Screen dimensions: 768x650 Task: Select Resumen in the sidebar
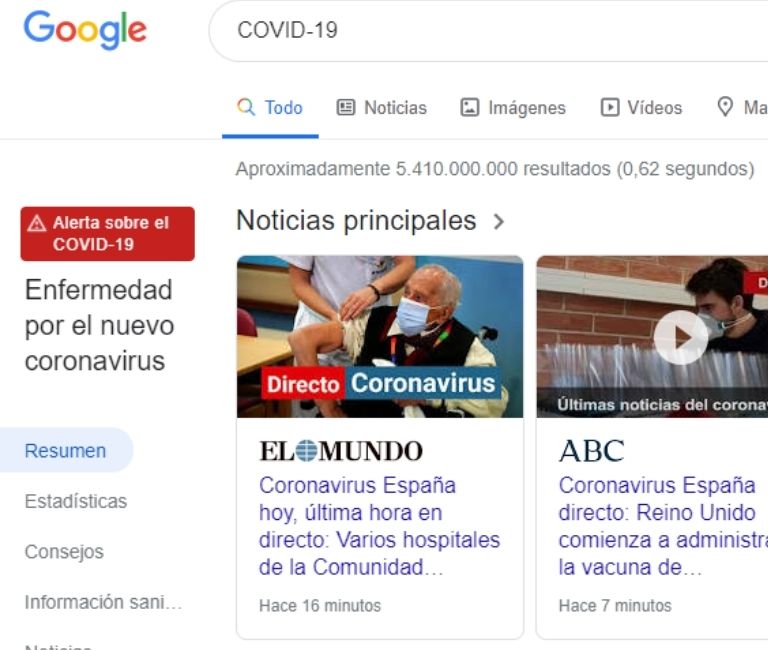tap(66, 450)
